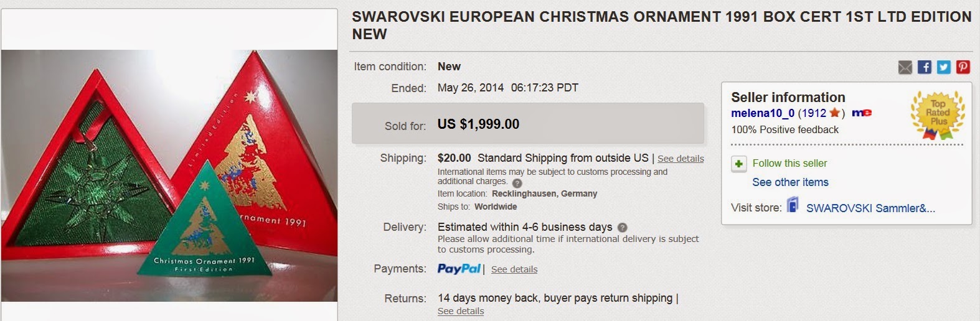980x321 pixels.
Task: Pin this listing on Pinterest
Action: 963,67
